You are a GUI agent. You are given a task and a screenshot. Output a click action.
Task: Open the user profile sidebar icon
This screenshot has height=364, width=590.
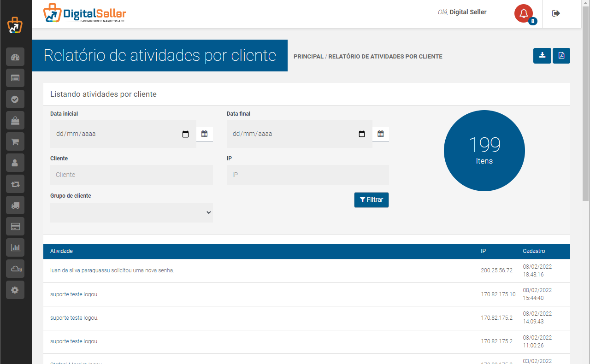[x=15, y=163]
